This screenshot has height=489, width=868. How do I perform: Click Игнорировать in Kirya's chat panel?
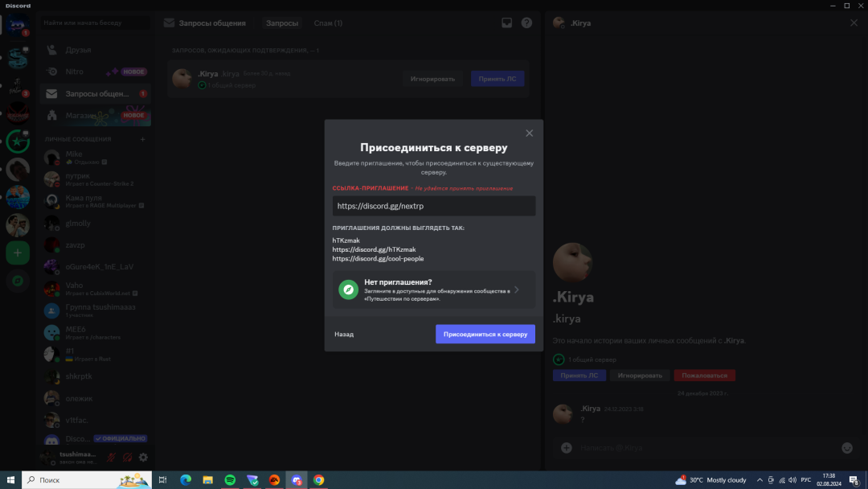(640, 376)
